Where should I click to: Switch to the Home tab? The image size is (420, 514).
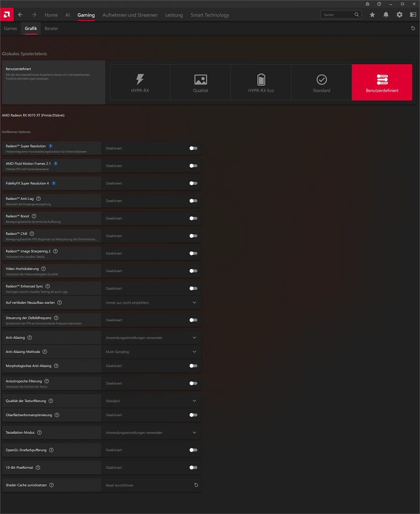point(51,15)
